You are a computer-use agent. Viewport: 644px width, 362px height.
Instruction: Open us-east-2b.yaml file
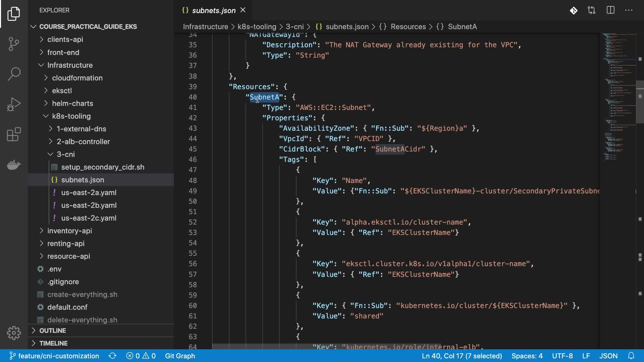(89, 205)
